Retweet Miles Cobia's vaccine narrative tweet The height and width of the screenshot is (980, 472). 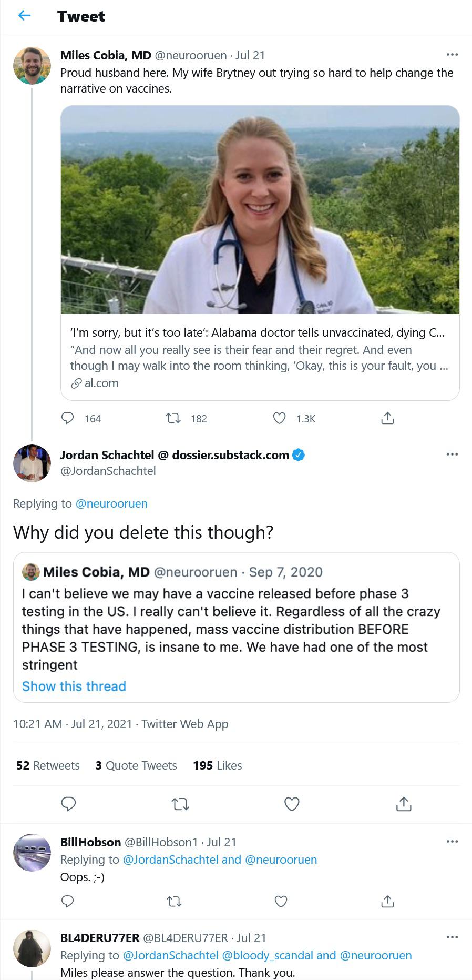point(173,418)
